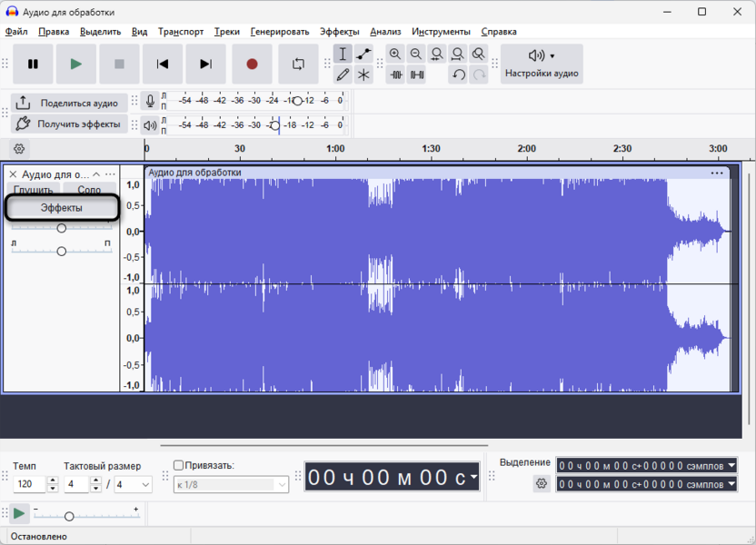
Task: Toggle the Соло button on track
Action: (x=90, y=189)
